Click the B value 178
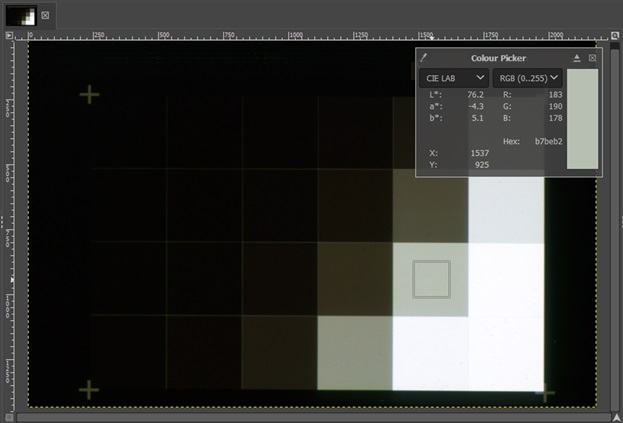The height and width of the screenshot is (423, 623). 555,118
